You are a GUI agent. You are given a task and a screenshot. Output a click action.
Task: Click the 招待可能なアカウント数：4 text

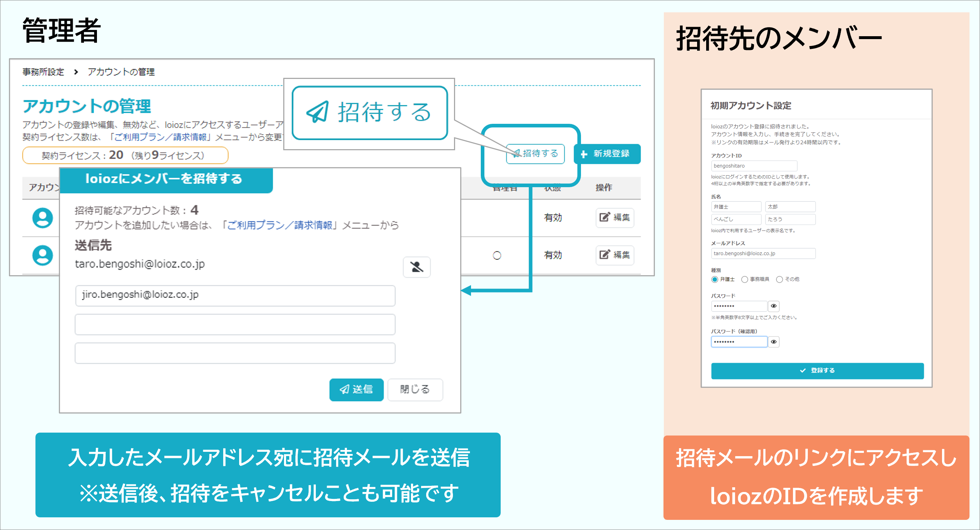click(137, 210)
